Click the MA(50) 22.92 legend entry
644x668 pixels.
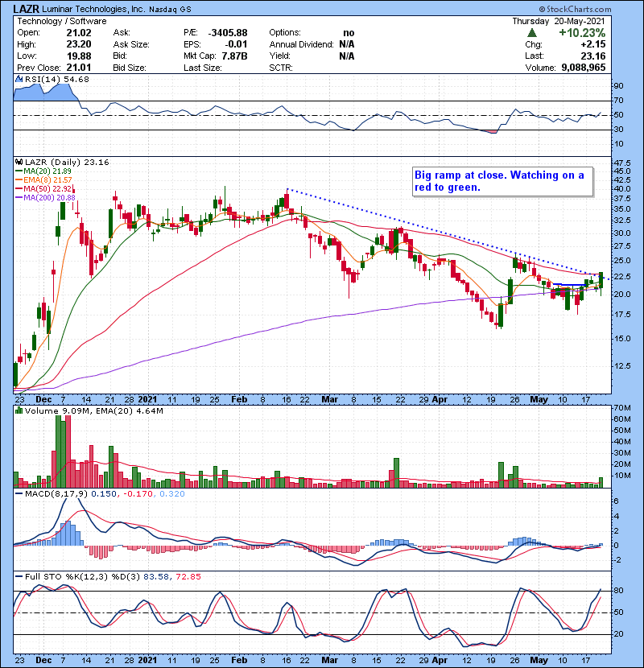click(44, 188)
